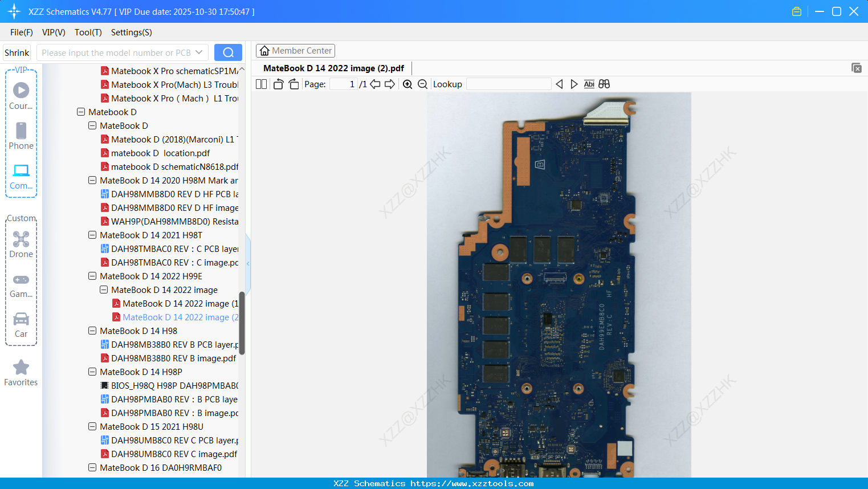
Task: Toggle the Abi whole-word match option
Action: click(x=589, y=84)
